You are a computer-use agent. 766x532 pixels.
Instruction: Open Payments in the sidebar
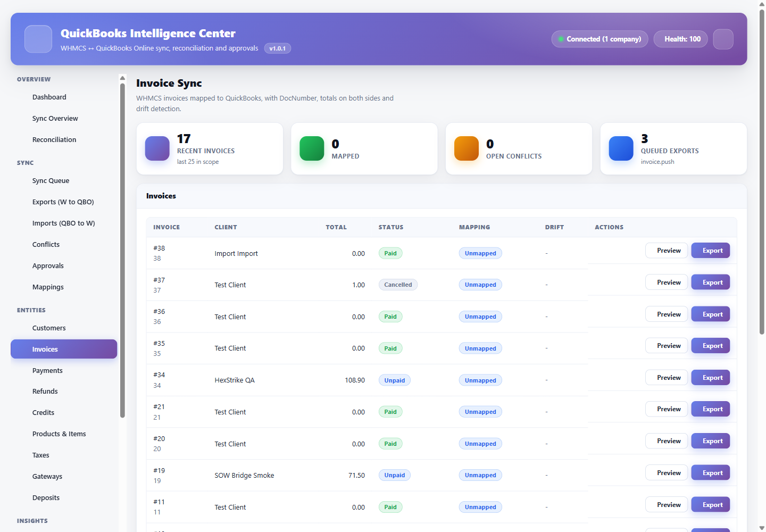point(64,371)
